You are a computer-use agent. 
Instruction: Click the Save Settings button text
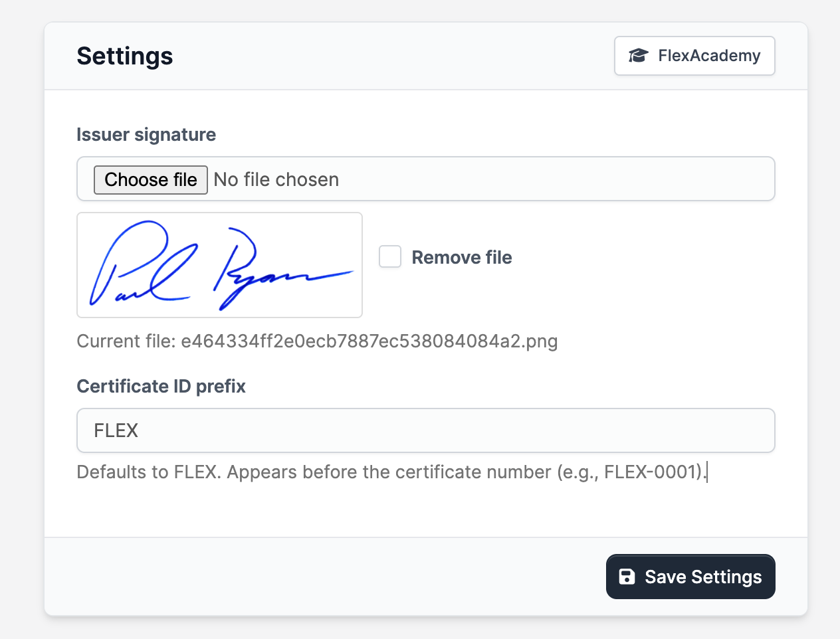click(x=703, y=577)
